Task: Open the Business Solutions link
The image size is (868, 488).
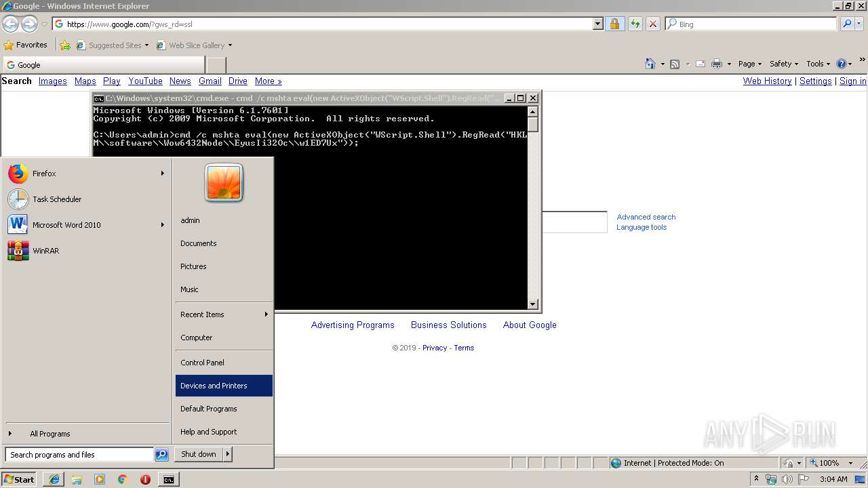Action: coord(449,325)
